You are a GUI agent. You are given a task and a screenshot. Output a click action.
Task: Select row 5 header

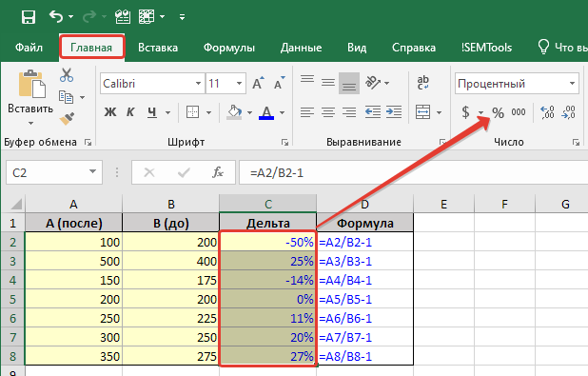[12, 299]
